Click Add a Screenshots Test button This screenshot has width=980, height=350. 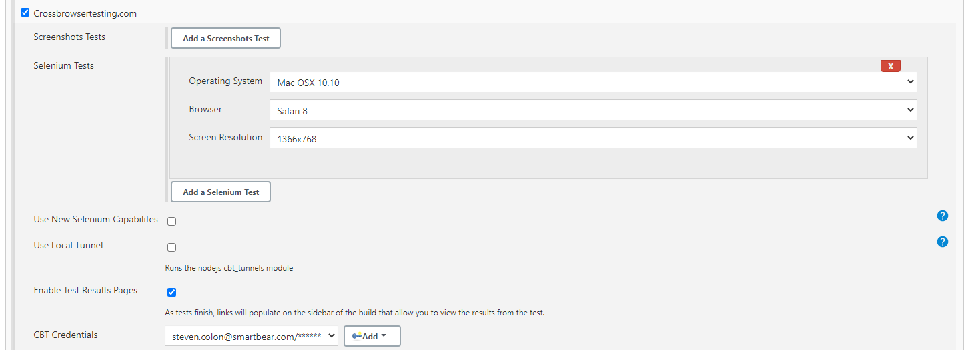coord(225,38)
